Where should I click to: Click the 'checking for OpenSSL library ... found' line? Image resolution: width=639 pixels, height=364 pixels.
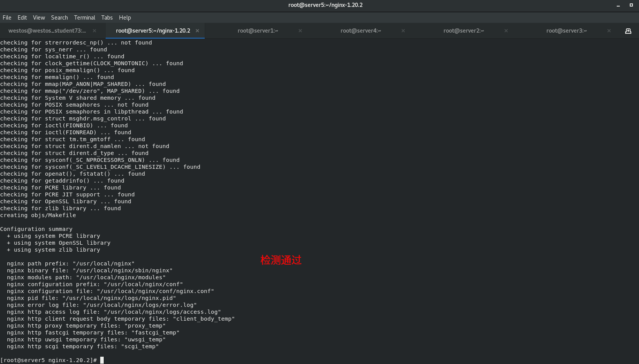click(x=66, y=201)
